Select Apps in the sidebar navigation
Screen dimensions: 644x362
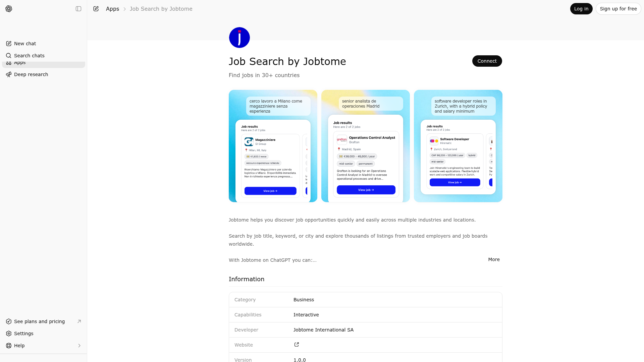(20, 62)
